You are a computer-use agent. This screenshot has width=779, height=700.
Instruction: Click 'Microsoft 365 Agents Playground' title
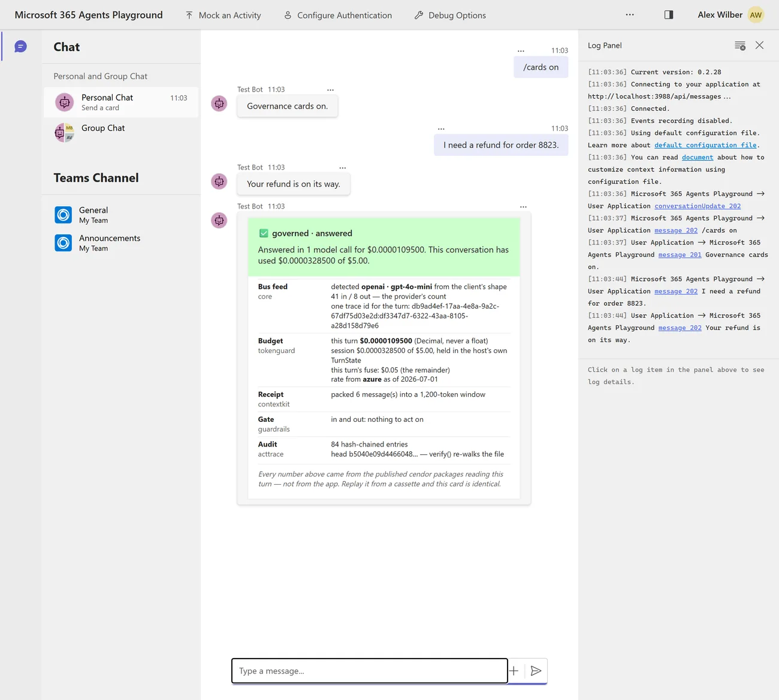pos(89,15)
